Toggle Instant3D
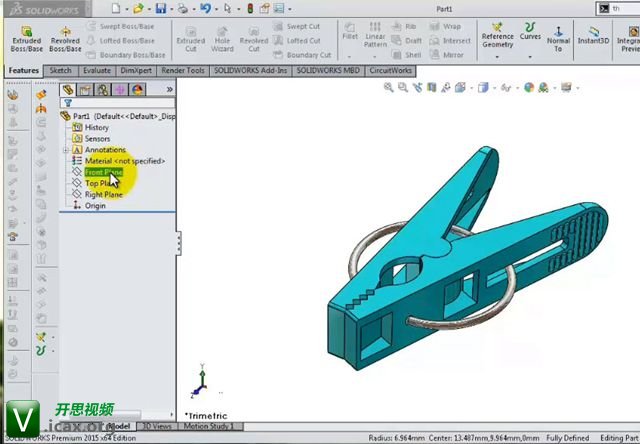The height and width of the screenshot is (444, 640). 593,35
